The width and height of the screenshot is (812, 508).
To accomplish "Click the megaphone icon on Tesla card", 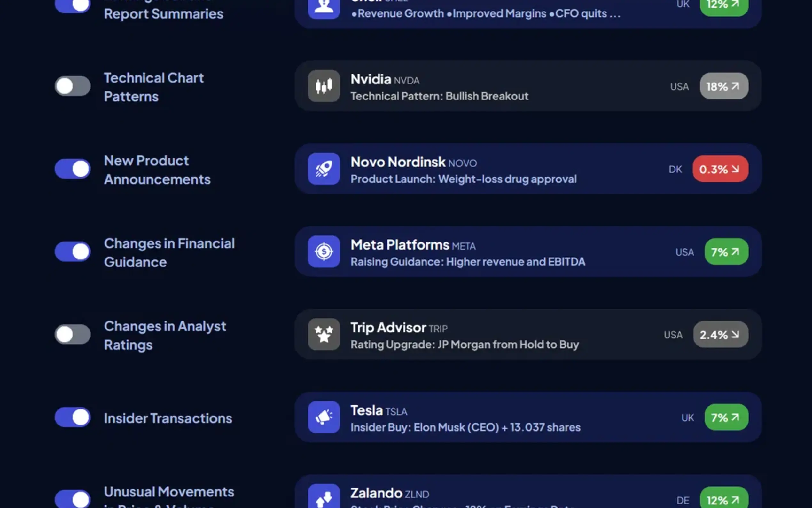I will point(324,417).
